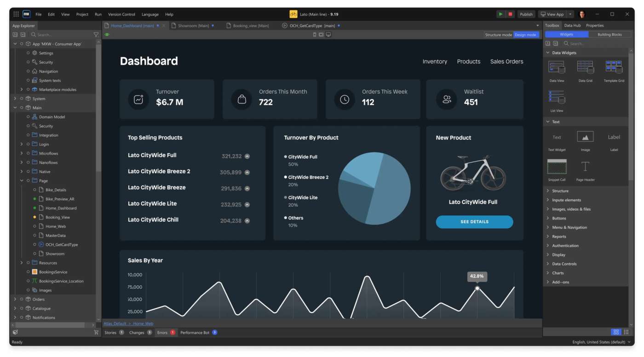644x357 pixels.
Task: Click the Waitlist people icon
Action: click(x=446, y=99)
